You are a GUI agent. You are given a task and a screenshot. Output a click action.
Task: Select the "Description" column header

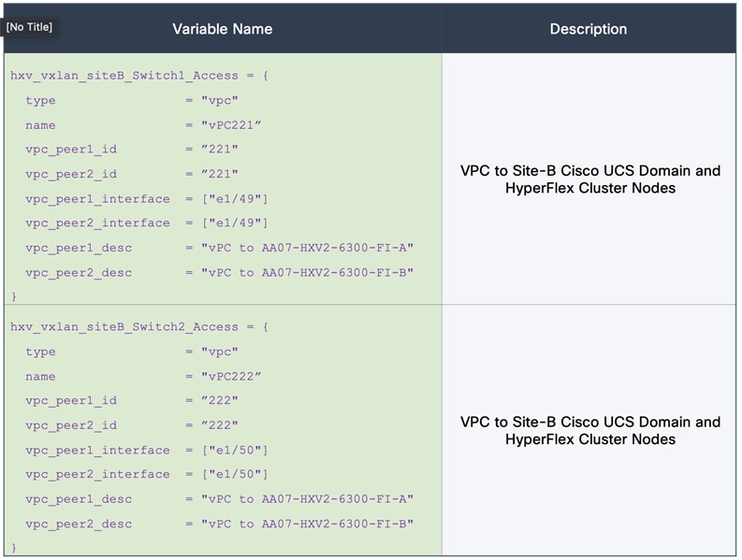pyautogui.click(x=589, y=29)
